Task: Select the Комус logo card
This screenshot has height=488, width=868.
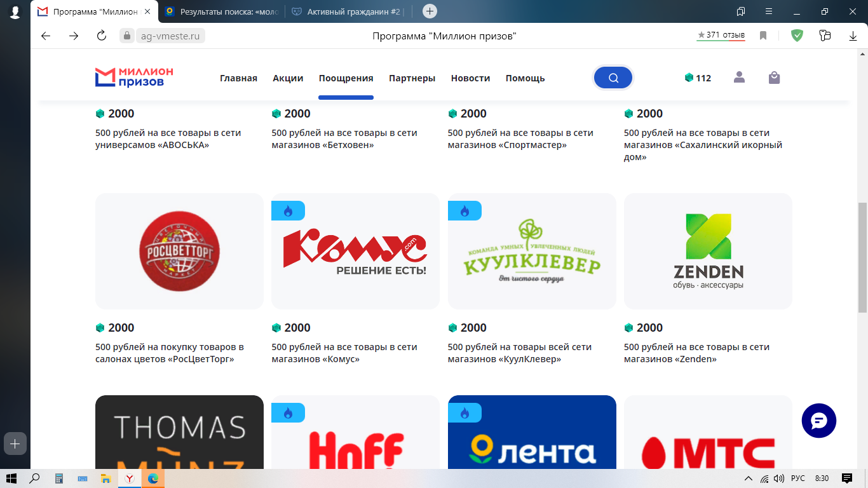Action: click(355, 251)
